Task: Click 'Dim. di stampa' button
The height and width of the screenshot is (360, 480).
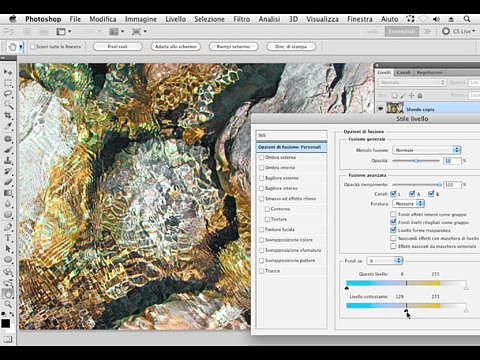Action: coord(291,46)
